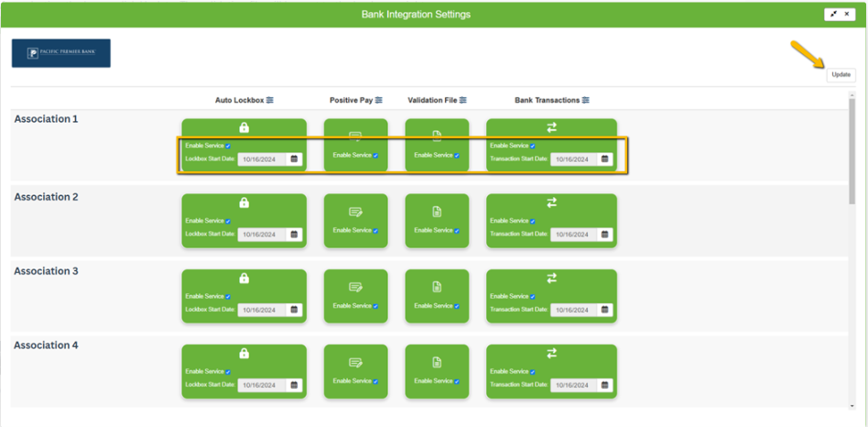Click Association 4 Validation File document icon

tap(437, 362)
